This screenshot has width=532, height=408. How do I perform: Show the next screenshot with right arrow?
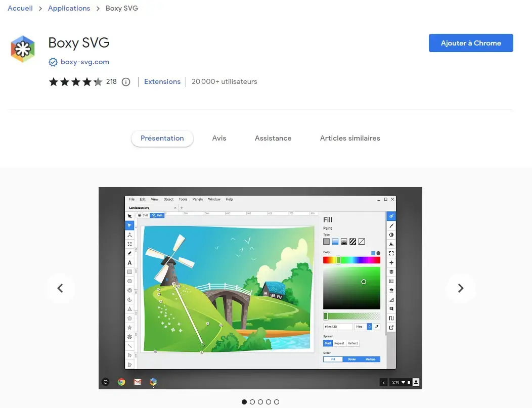pos(460,288)
